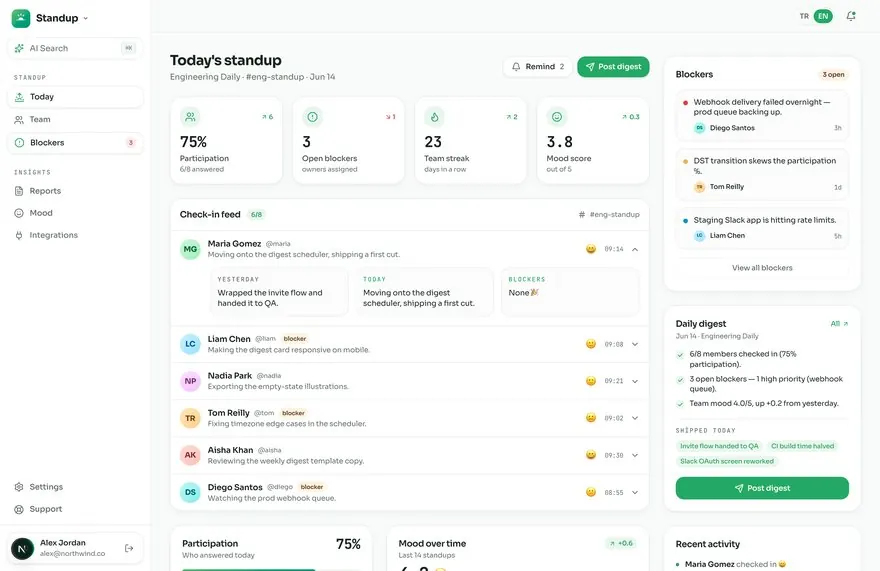This screenshot has width=880, height=571.
Task: Click Nadia Park's mood emoji
Action: [591, 381]
